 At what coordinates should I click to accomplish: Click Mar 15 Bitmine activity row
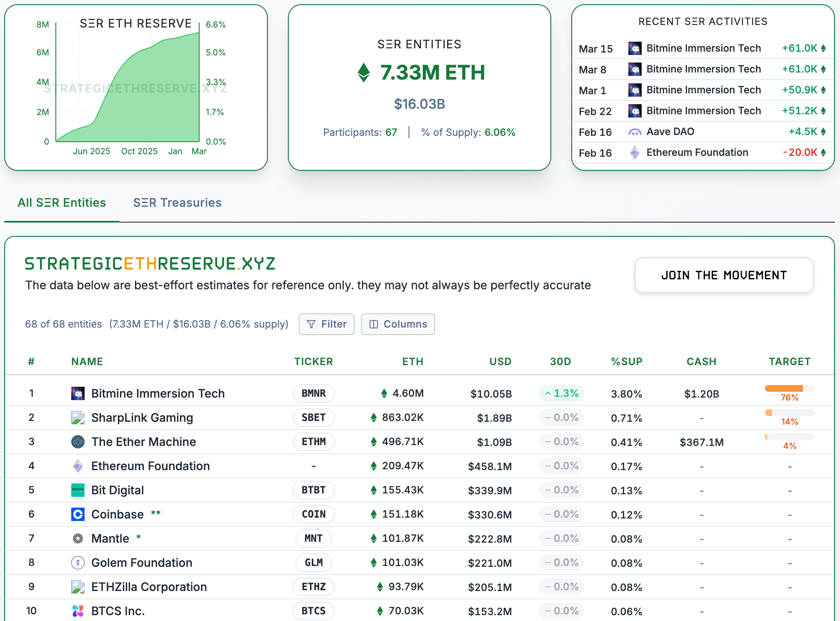coord(702,48)
